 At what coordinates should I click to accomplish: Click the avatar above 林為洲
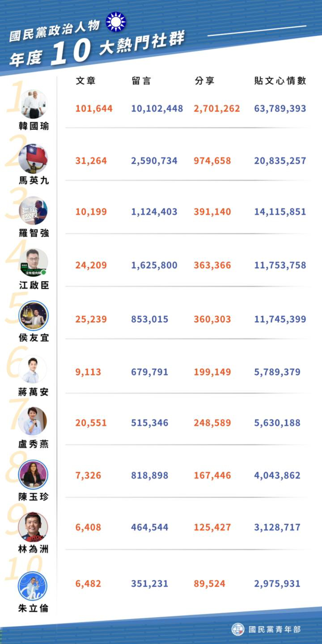(x=33, y=527)
